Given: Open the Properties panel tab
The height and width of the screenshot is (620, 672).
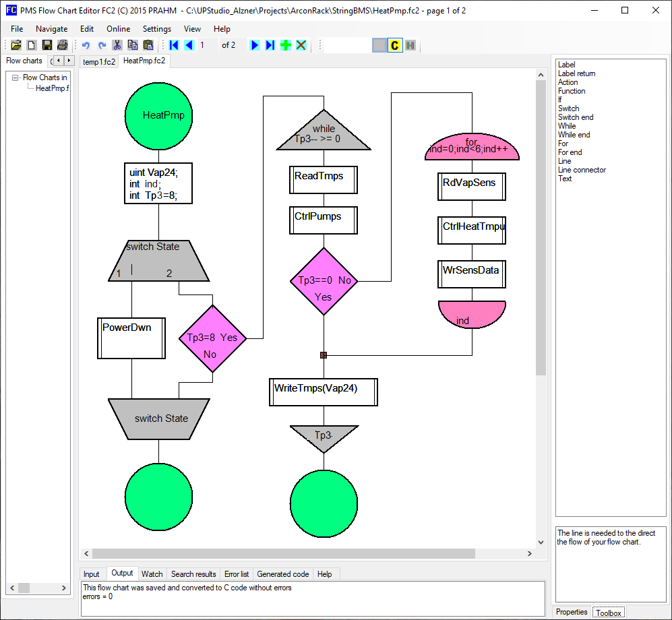Looking at the screenshot, I should click(x=571, y=612).
